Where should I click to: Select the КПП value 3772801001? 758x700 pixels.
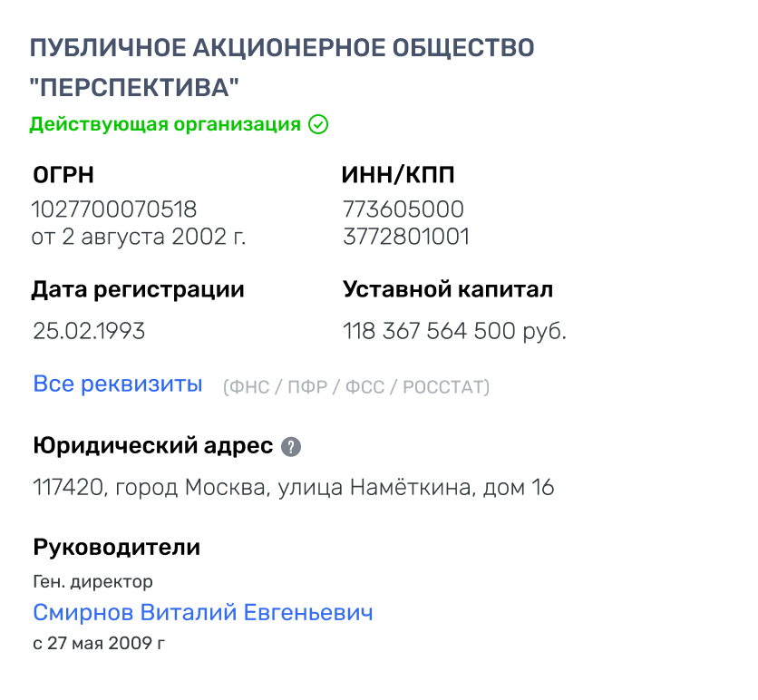point(406,238)
